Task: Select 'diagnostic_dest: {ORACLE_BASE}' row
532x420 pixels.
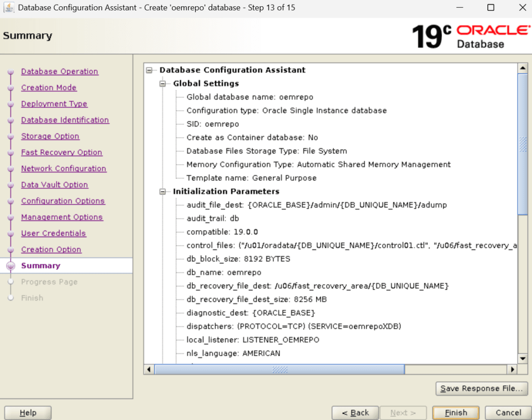Action: click(x=251, y=313)
